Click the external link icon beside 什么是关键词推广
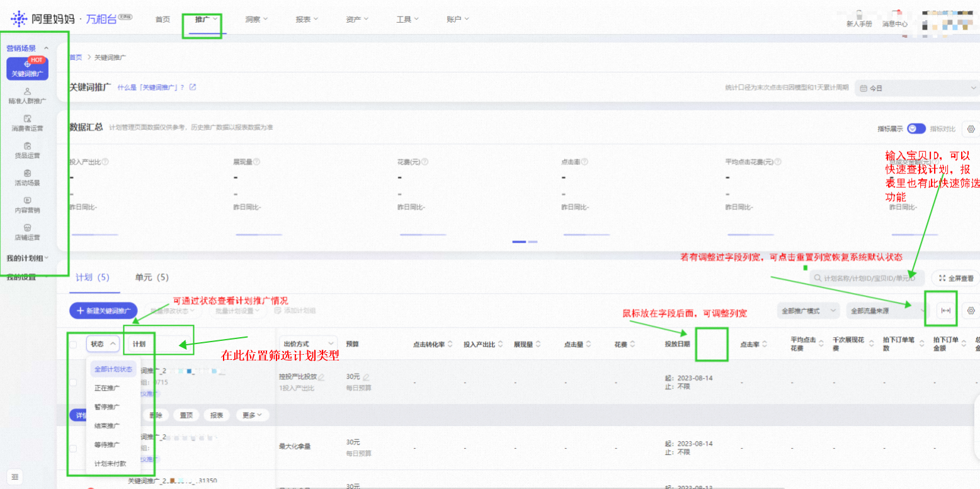The width and height of the screenshot is (980, 489). [193, 87]
